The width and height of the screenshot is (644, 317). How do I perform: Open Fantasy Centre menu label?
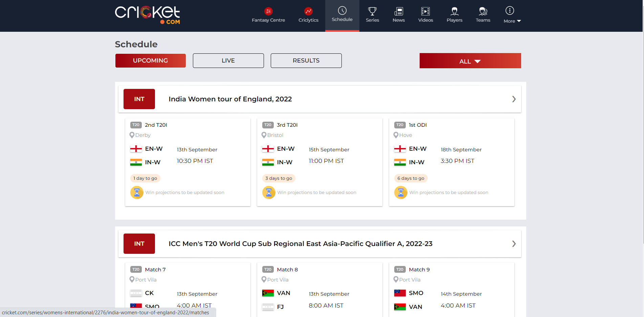point(268,20)
